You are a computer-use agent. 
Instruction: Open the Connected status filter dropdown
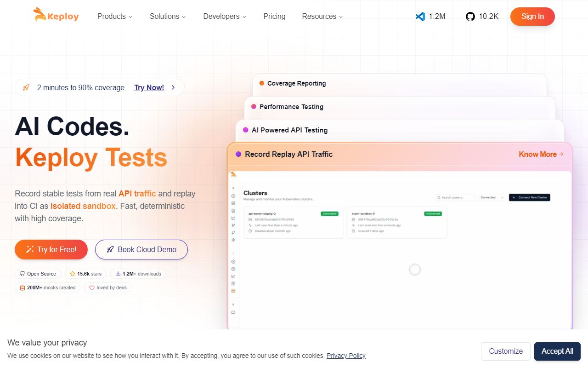491,197
